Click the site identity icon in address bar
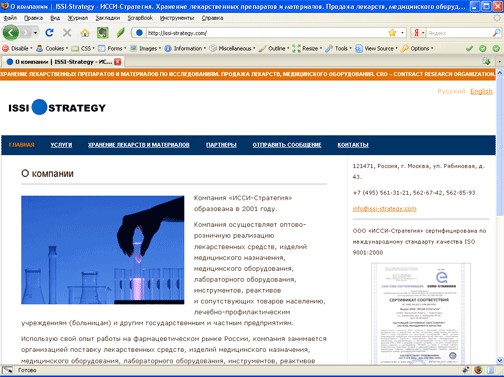This screenshot has width=504, height=377. click(x=139, y=33)
